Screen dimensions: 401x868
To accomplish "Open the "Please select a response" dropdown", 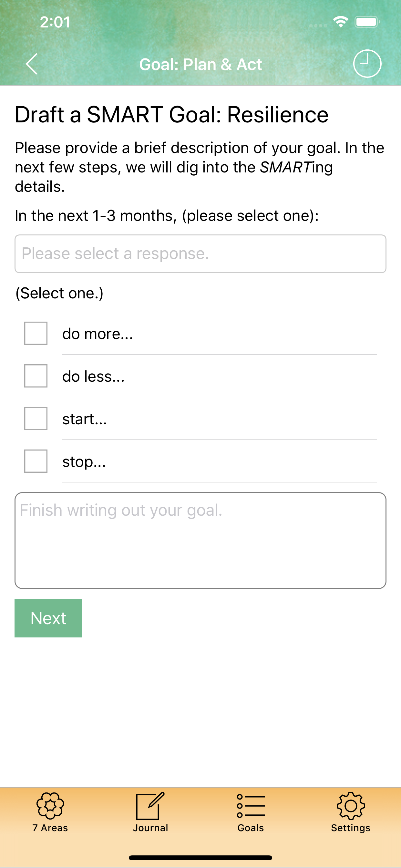I will (200, 254).
